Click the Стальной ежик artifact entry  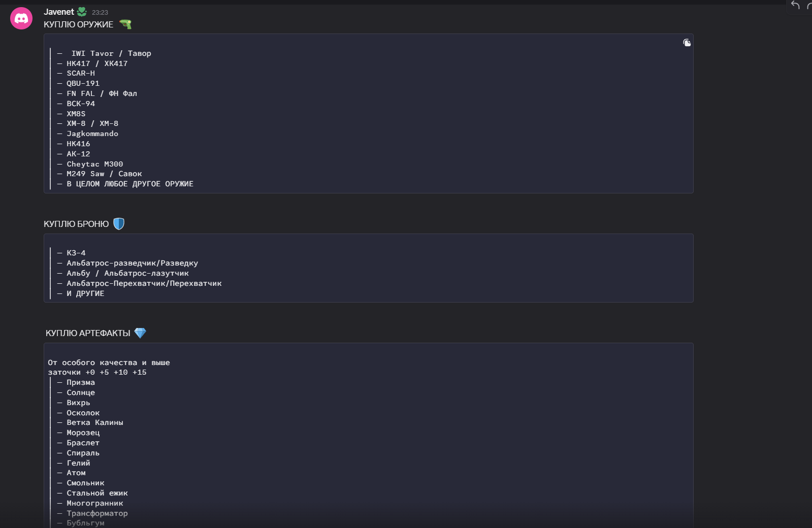[x=97, y=493]
